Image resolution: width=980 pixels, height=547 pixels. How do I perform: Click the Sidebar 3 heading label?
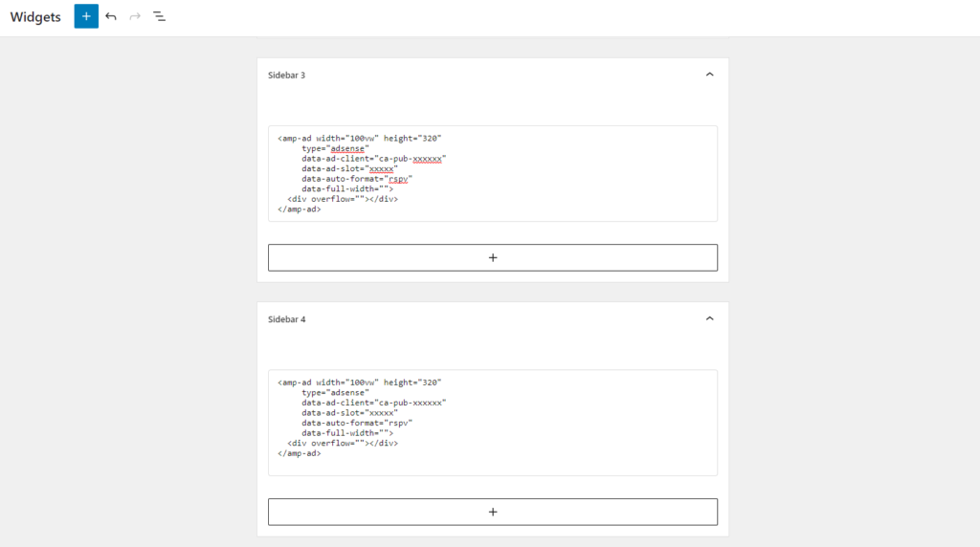click(x=287, y=75)
